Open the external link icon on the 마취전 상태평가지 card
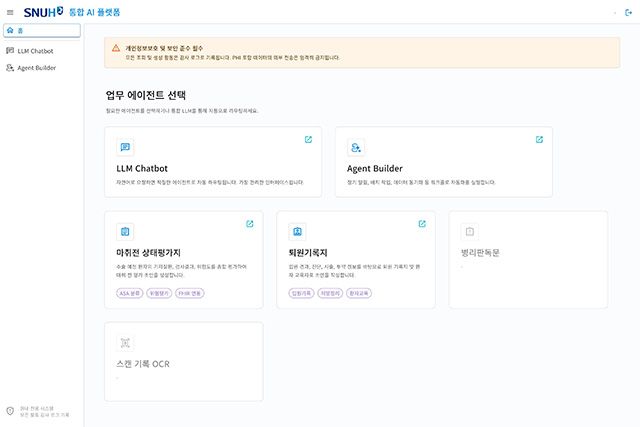640x427 pixels. pos(250,224)
